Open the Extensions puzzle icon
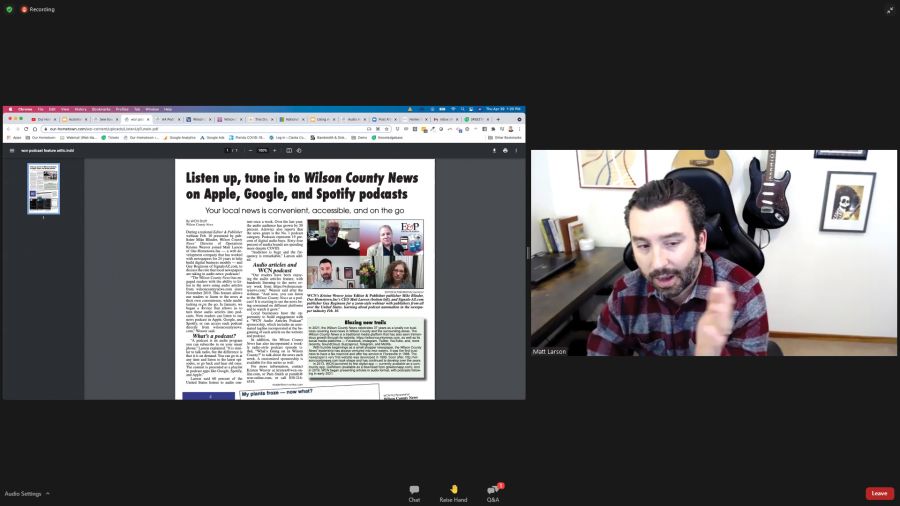The image size is (900, 506). click(493, 129)
